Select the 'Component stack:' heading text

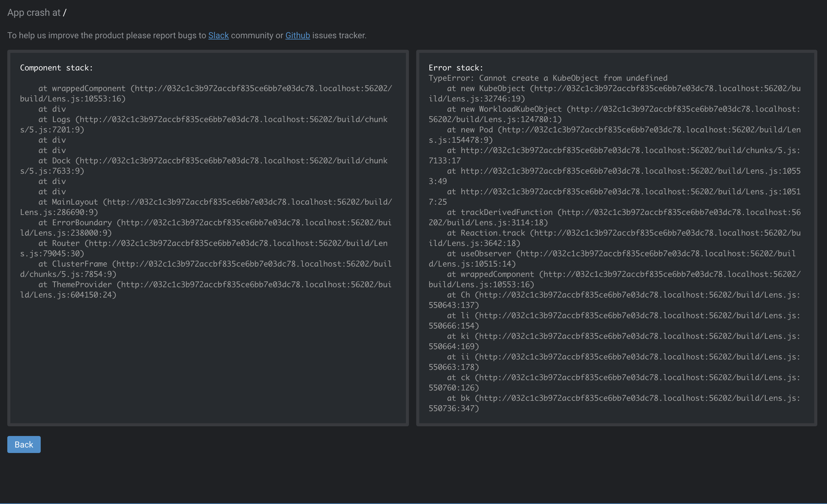pyautogui.click(x=57, y=68)
